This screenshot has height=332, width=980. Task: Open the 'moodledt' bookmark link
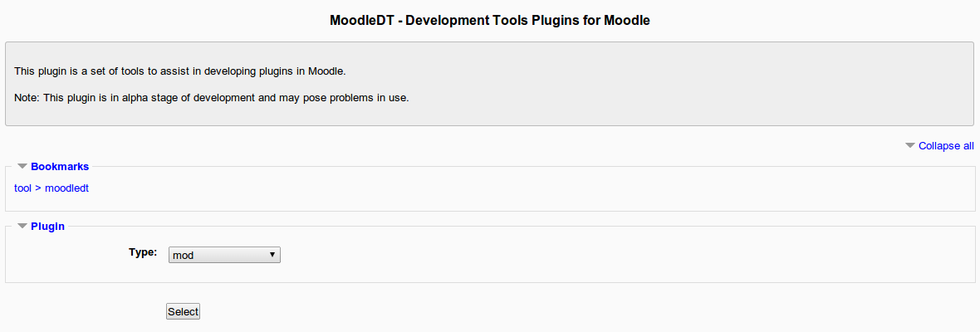click(x=66, y=188)
